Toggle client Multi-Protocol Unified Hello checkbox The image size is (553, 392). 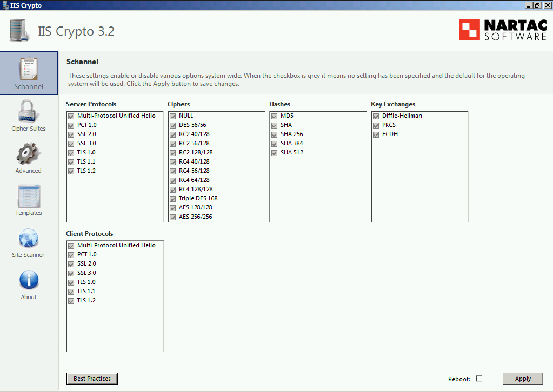pos(71,246)
